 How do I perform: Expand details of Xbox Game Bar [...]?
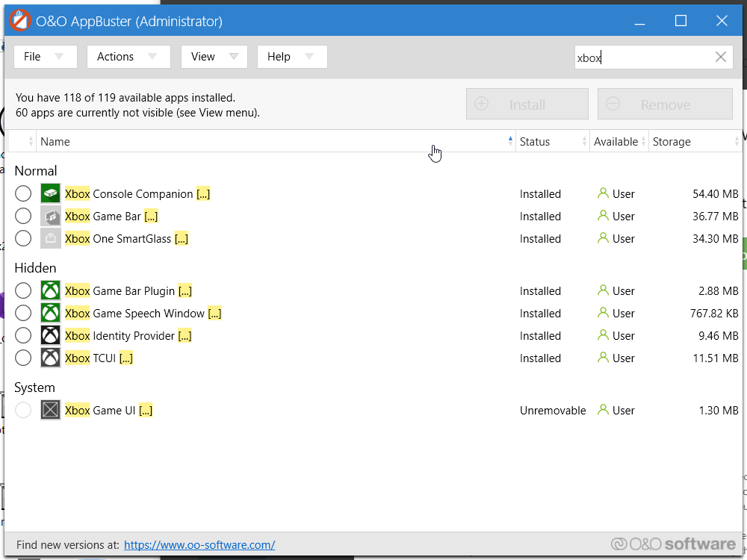pos(151,217)
